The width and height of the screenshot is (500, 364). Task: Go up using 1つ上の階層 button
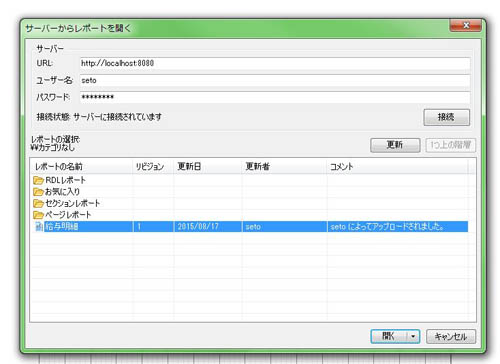tap(450, 145)
